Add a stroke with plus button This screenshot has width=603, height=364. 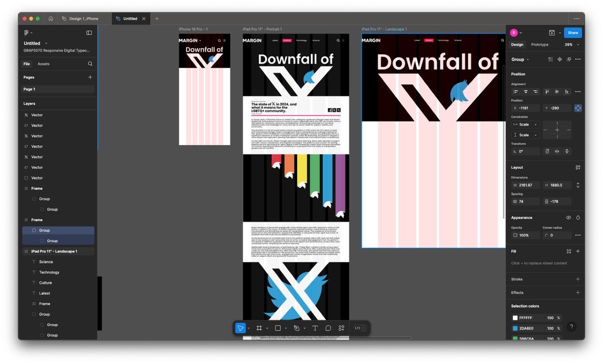578,279
